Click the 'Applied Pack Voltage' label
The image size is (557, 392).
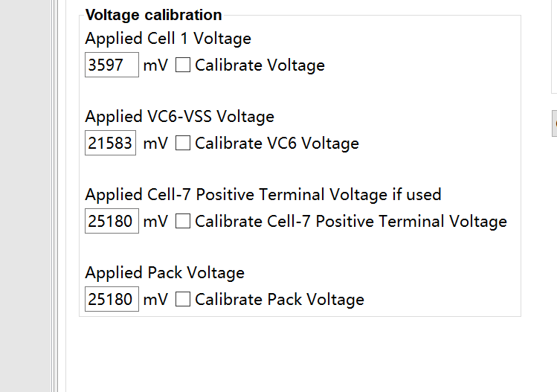tap(164, 273)
